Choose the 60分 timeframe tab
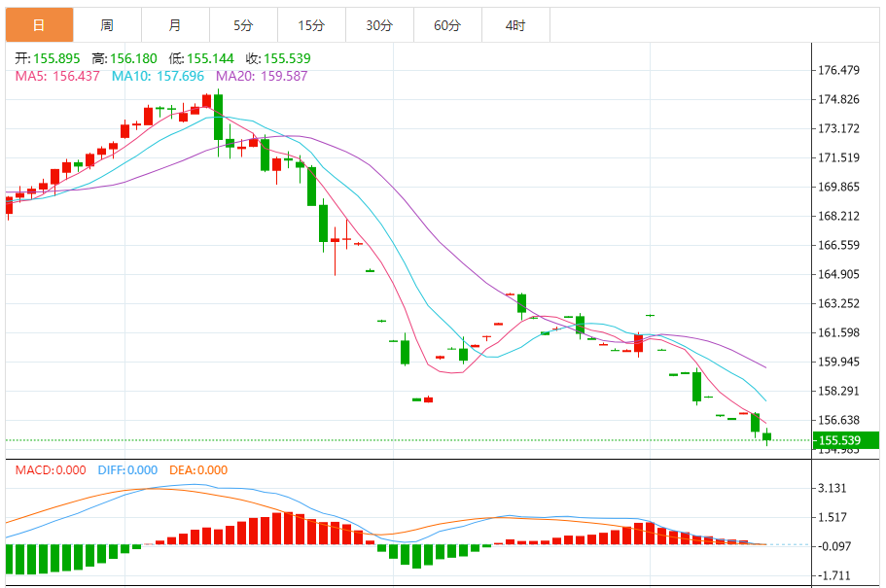Viewport: 886px width, 588px height. click(x=447, y=25)
